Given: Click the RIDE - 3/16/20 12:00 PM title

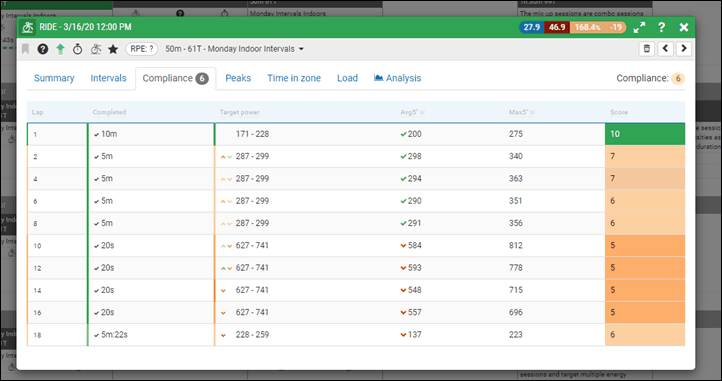Looking at the screenshot, I should point(85,27).
